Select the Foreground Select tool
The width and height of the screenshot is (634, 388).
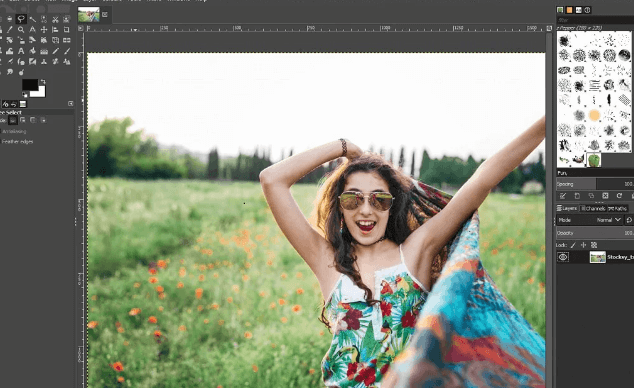(x=67, y=19)
